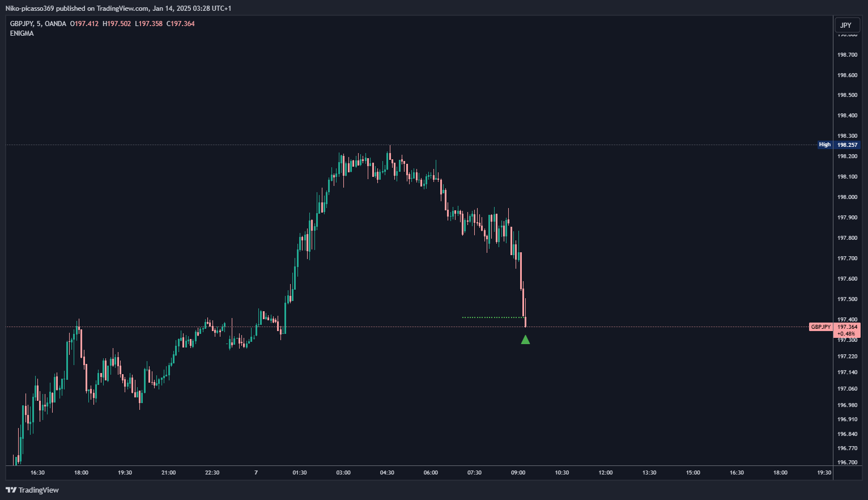Click the green dotted level line
Screen dimensions: 868x500
[x=493, y=317]
